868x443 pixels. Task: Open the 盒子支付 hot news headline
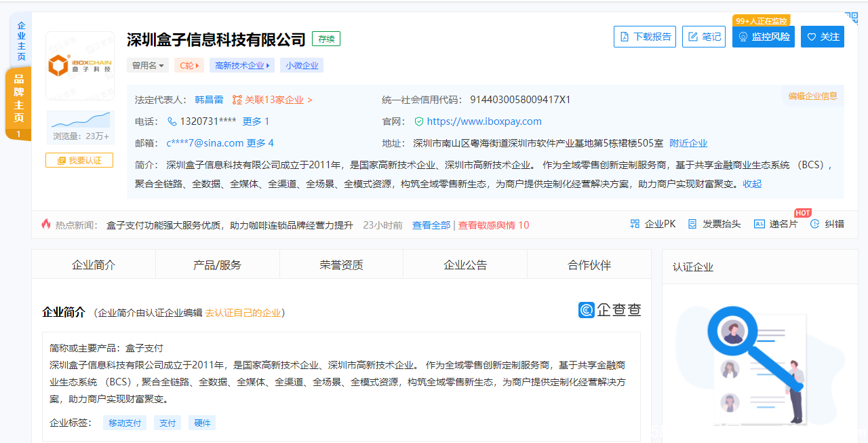coord(230,225)
